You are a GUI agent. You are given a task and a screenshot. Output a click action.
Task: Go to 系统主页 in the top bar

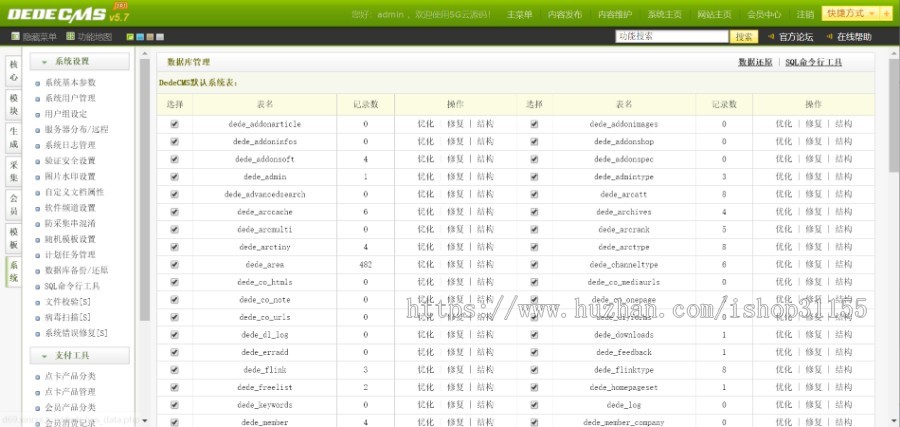pyautogui.click(x=665, y=15)
